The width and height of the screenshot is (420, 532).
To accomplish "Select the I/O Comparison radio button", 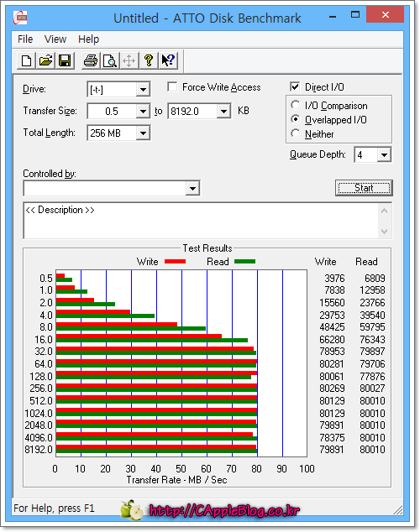I will pyautogui.click(x=296, y=105).
